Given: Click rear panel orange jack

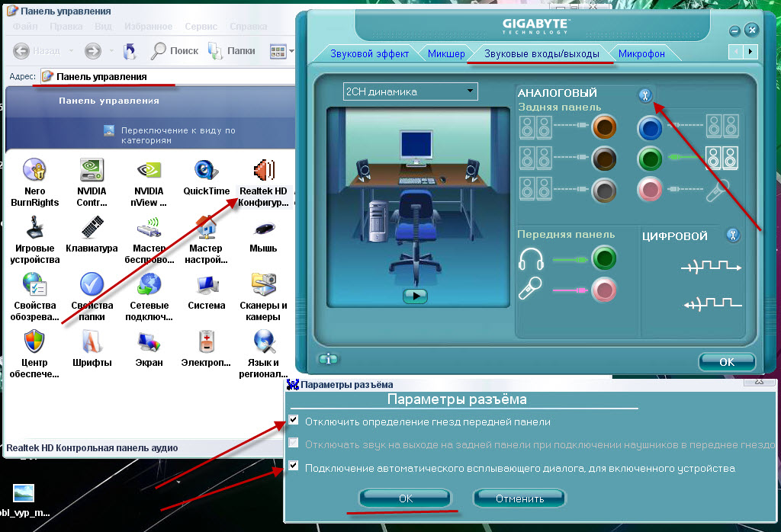Looking at the screenshot, I should pyautogui.click(x=604, y=127).
